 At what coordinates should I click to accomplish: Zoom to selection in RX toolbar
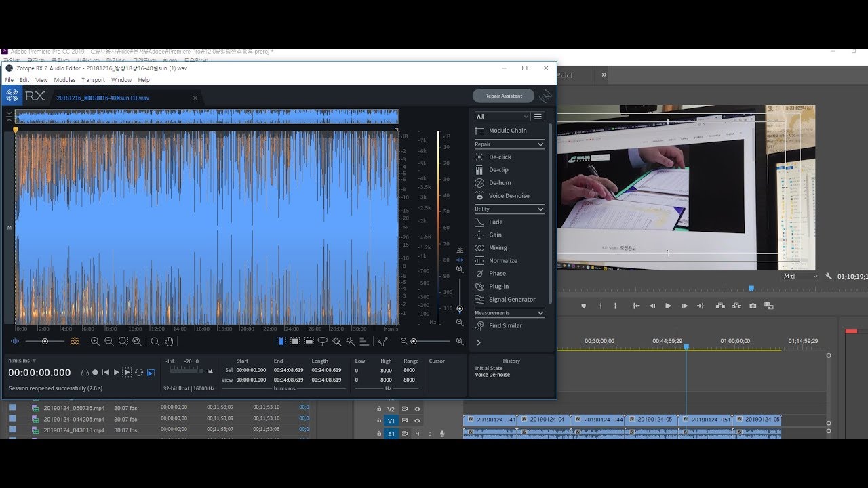click(123, 342)
